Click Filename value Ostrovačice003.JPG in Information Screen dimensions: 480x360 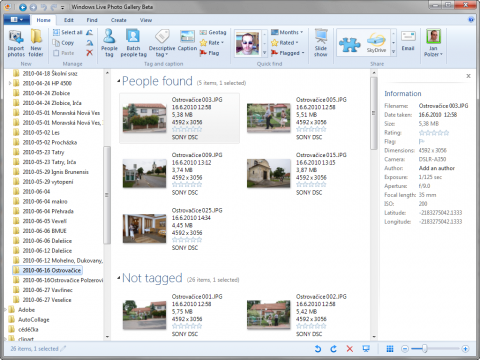[x=443, y=106]
